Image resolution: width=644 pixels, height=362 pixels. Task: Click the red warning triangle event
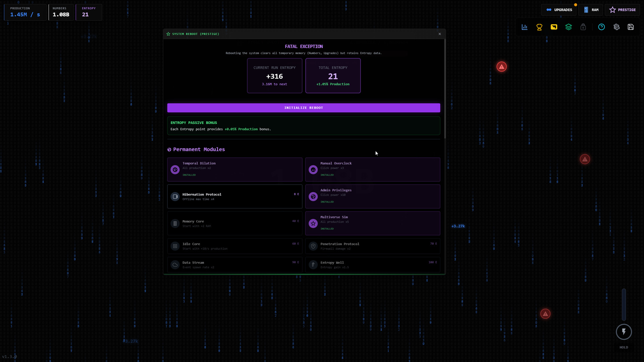click(501, 66)
